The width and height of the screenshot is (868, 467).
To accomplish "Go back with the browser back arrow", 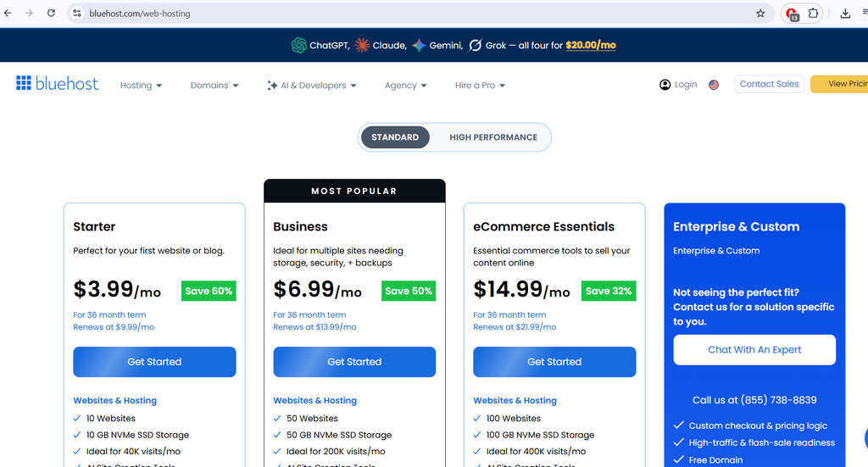I will 7,14.
